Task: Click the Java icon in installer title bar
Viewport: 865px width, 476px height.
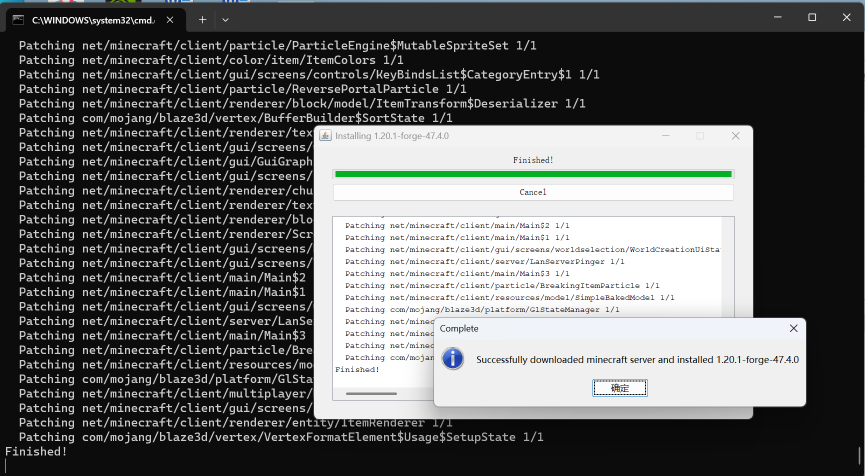Action: click(325, 136)
